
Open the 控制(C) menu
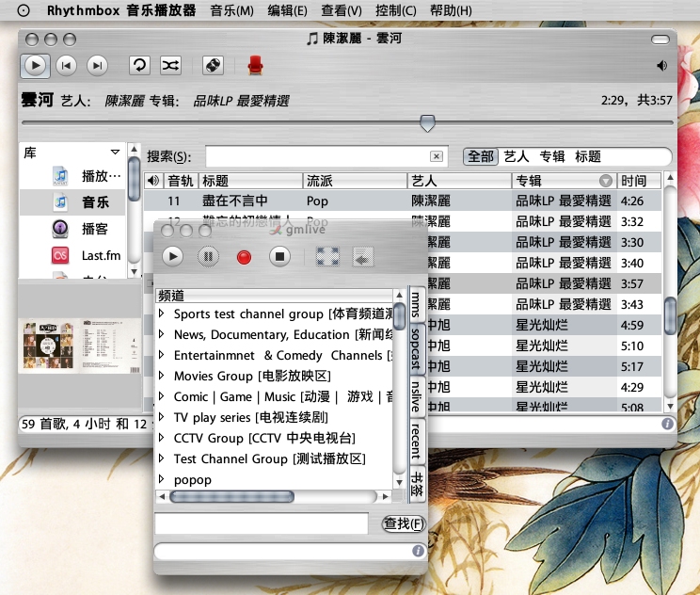coord(396,10)
